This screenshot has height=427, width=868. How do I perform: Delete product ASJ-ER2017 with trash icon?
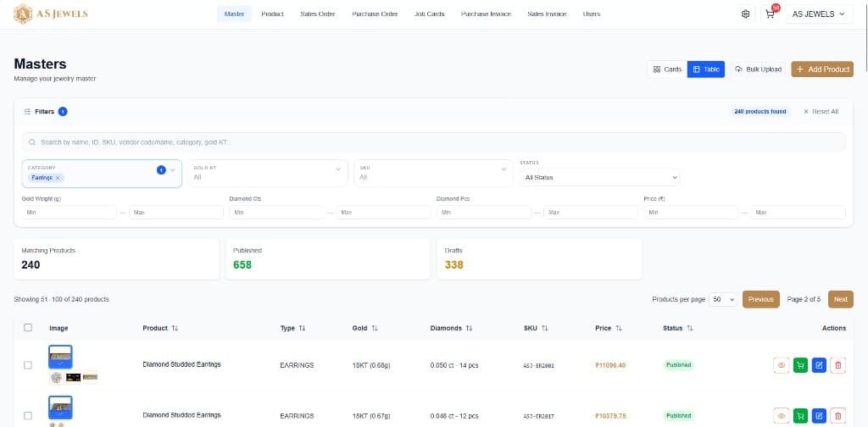coord(838,415)
